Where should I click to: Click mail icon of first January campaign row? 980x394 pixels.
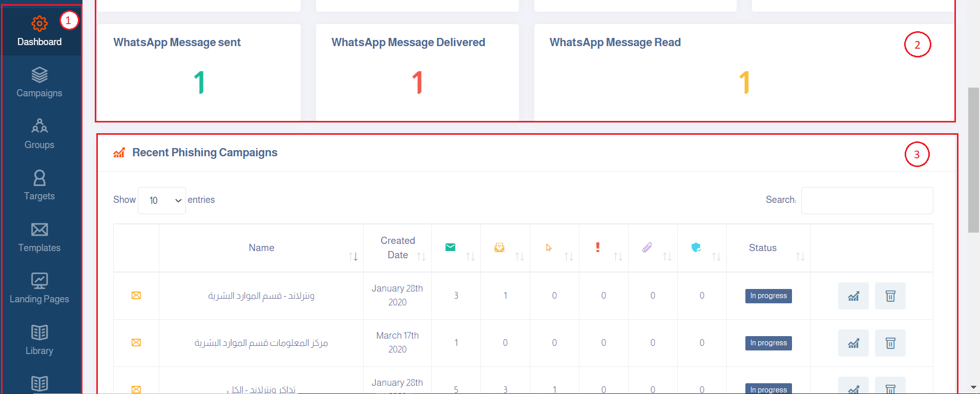(136, 296)
